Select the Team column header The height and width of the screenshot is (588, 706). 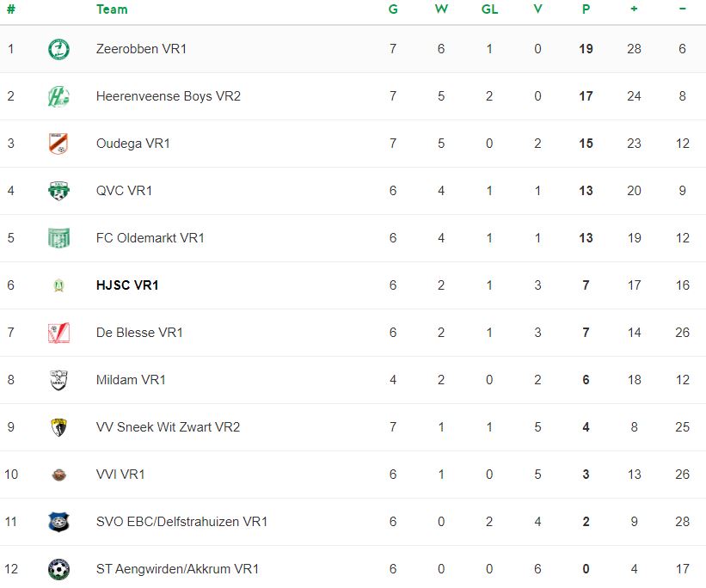[112, 9]
